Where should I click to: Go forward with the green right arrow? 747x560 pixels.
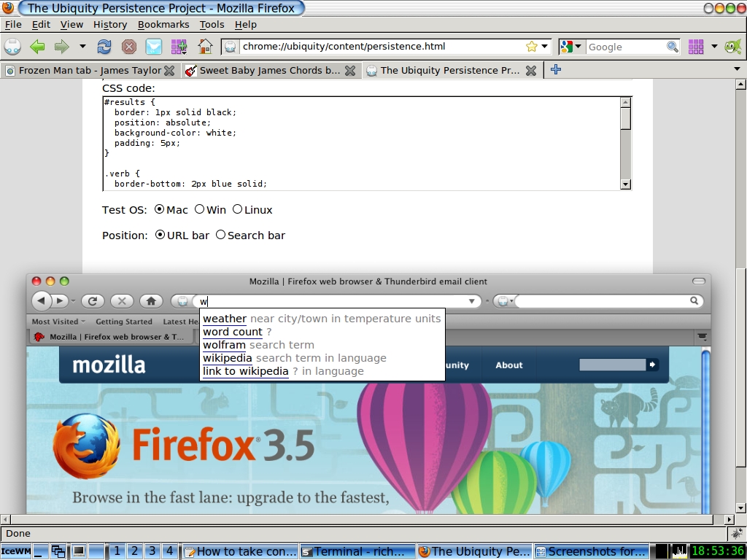point(62,47)
